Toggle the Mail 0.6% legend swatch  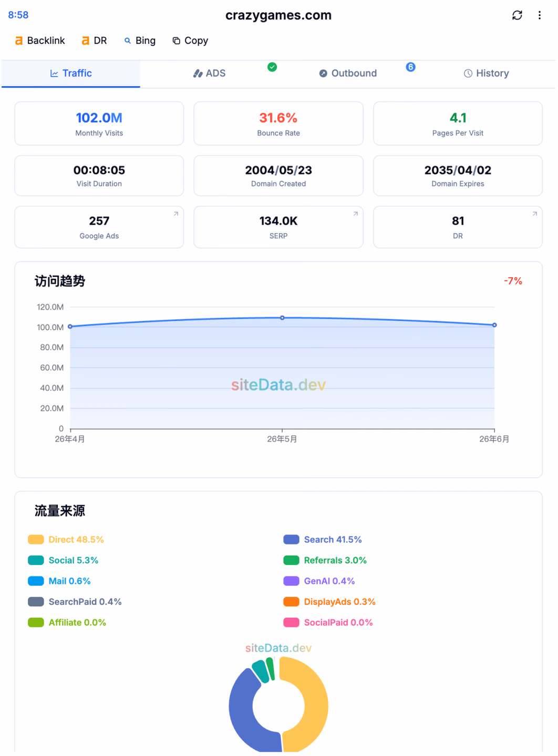pos(36,581)
